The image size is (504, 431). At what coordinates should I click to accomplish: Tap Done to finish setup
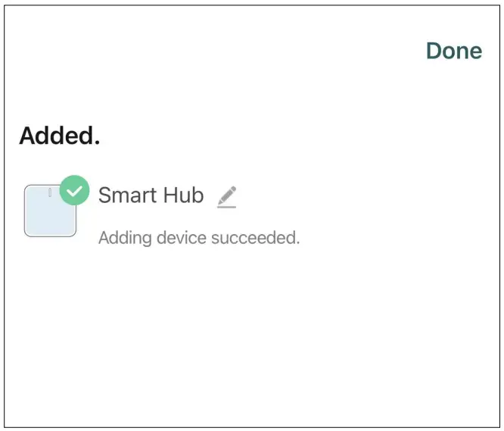(453, 51)
